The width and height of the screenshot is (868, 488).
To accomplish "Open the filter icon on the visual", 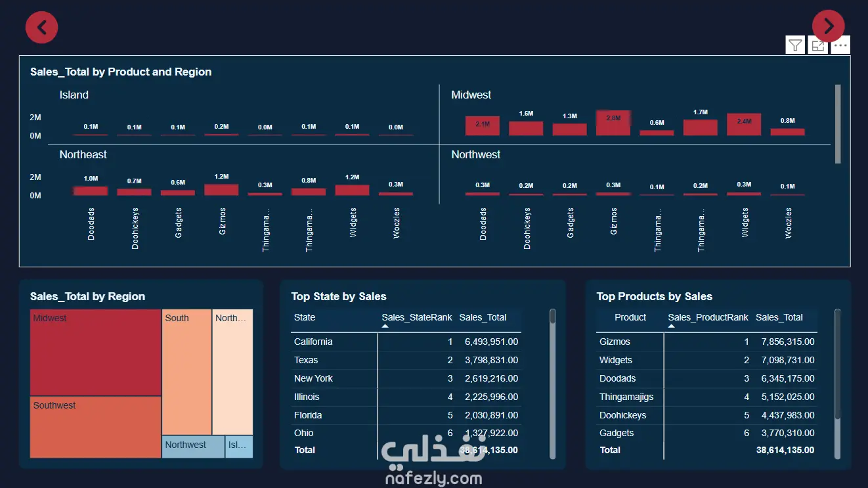I will (795, 45).
